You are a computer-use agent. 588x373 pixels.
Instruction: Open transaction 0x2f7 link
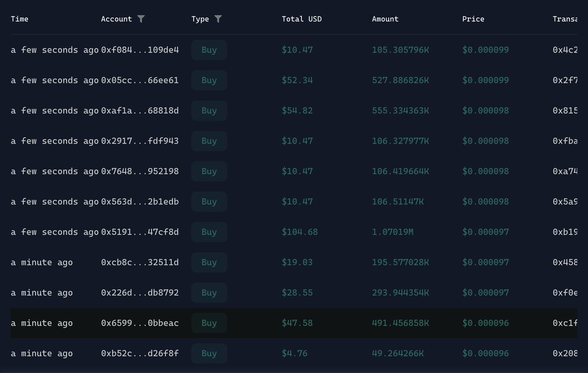(565, 80)
